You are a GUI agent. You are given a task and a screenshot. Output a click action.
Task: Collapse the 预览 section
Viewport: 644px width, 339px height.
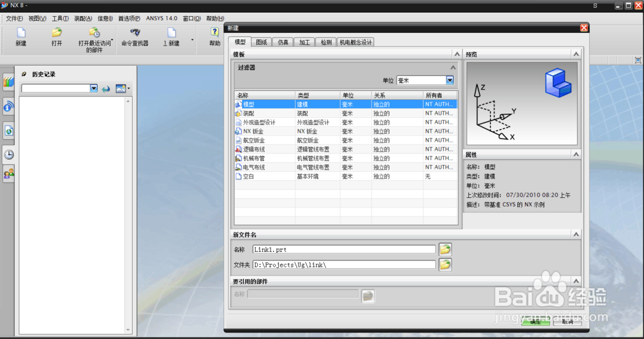576,54
